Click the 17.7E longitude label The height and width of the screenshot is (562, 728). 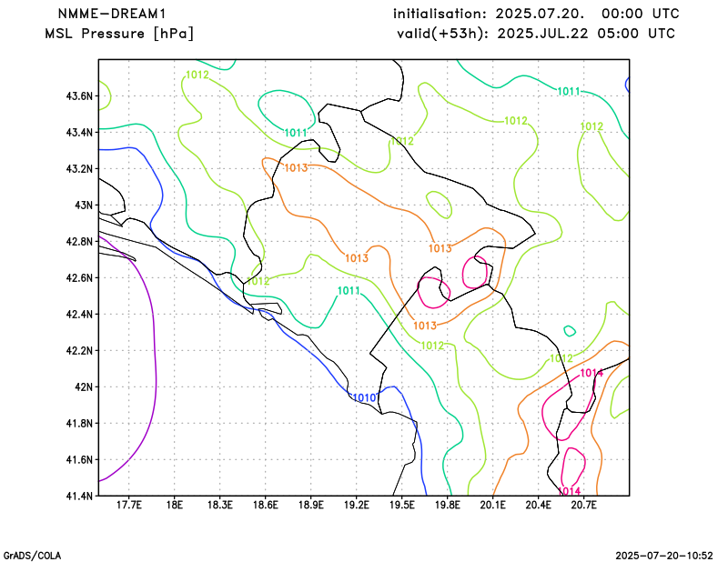point(128,505)
